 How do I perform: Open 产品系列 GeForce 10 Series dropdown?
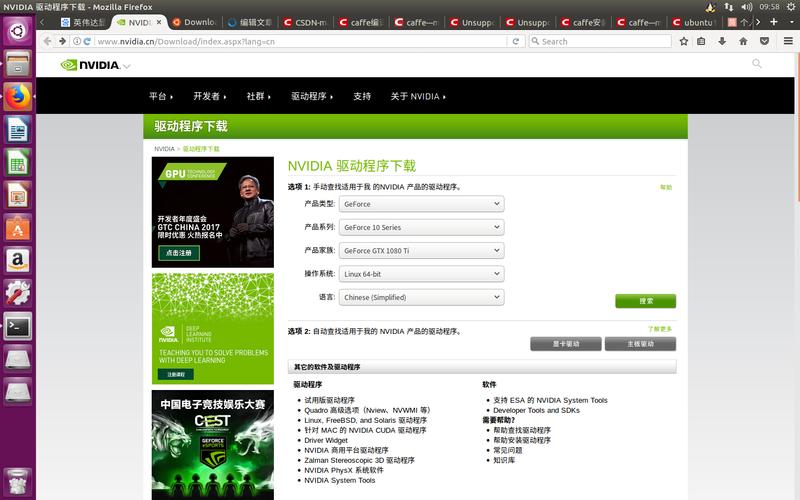[421, 227]
